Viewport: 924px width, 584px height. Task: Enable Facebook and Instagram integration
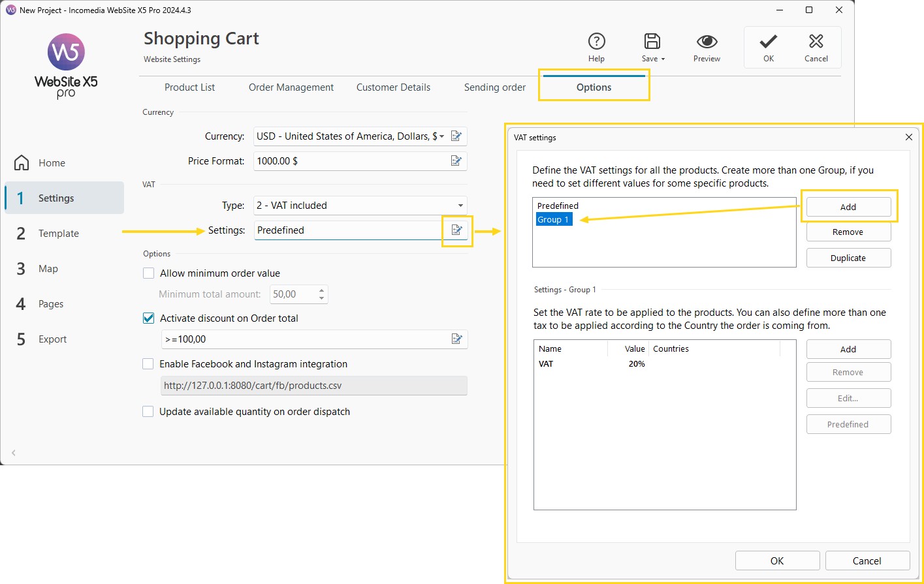pyautogui.click(x=148, y=364)
